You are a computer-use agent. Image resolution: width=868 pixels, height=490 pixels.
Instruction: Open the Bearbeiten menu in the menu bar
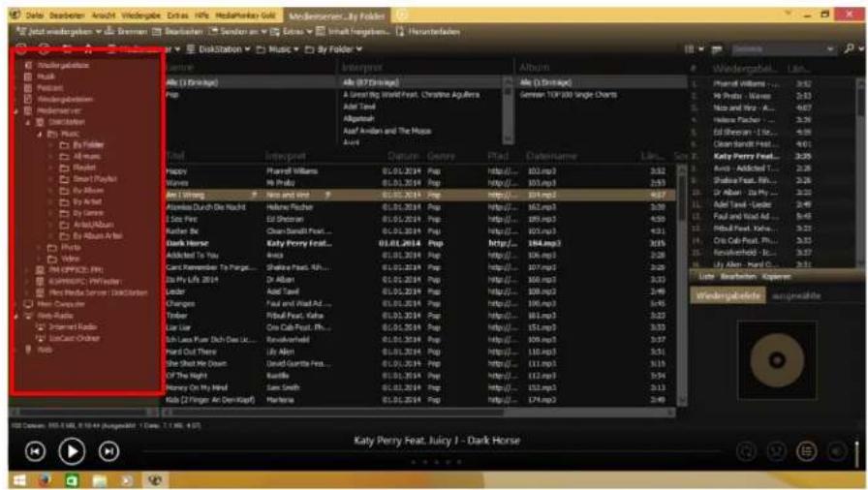tap(67, 15)
